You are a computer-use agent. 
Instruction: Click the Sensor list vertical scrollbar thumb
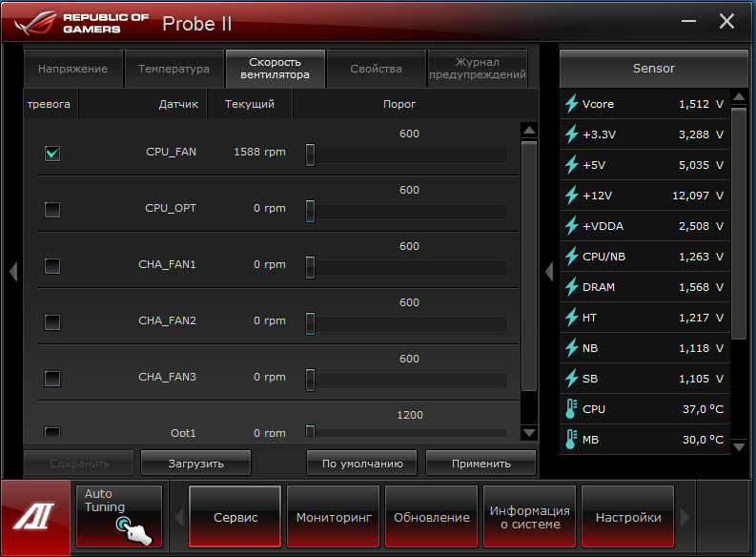tap(739, 224)
